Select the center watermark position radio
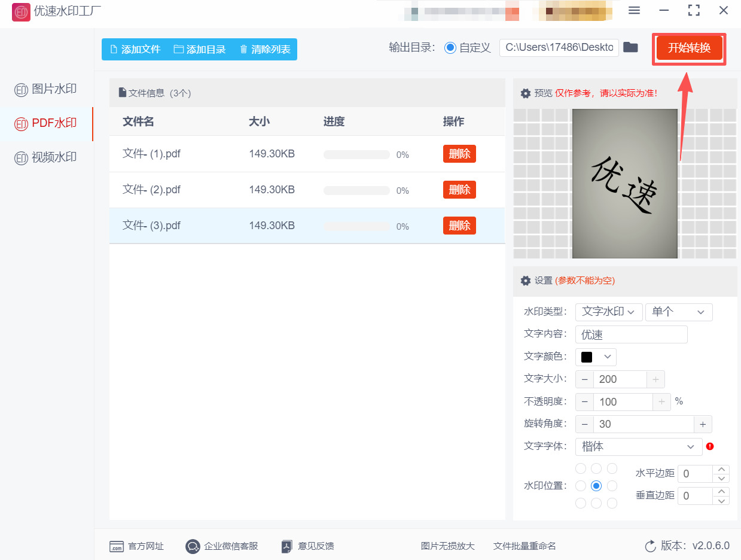741x560 pixels. [596, 486]
